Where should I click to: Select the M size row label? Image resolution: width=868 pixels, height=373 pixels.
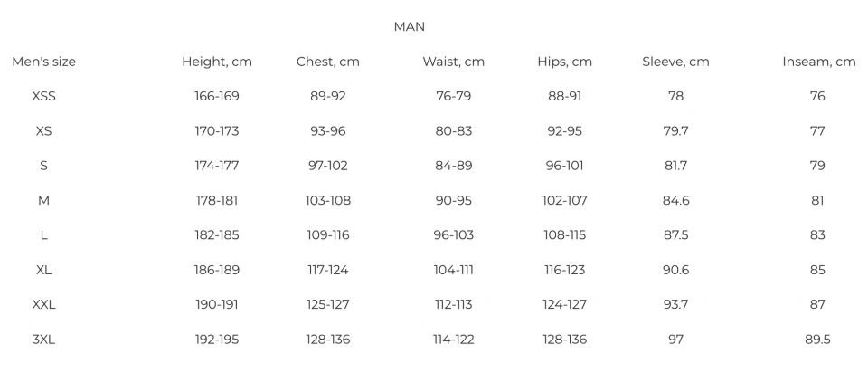coord(43,200)
